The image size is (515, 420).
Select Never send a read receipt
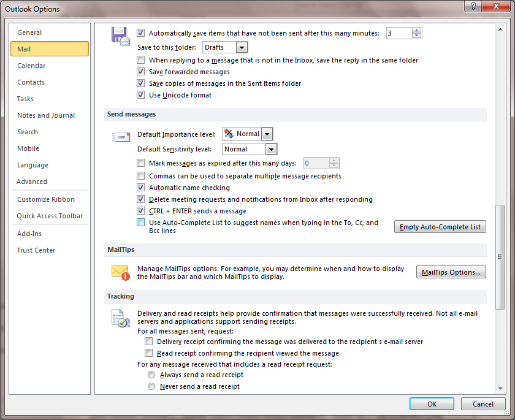(x=151, y=386)
